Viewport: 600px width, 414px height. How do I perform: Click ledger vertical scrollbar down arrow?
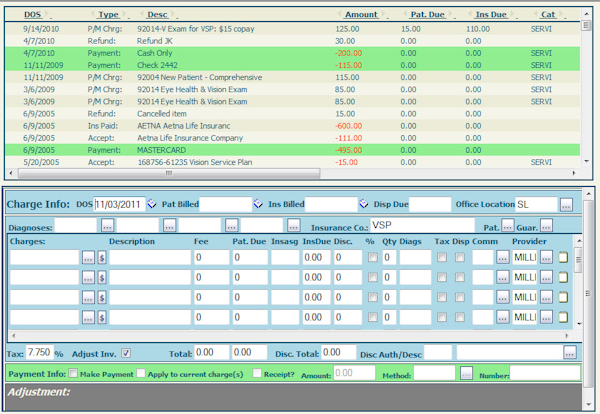[587, 161]
